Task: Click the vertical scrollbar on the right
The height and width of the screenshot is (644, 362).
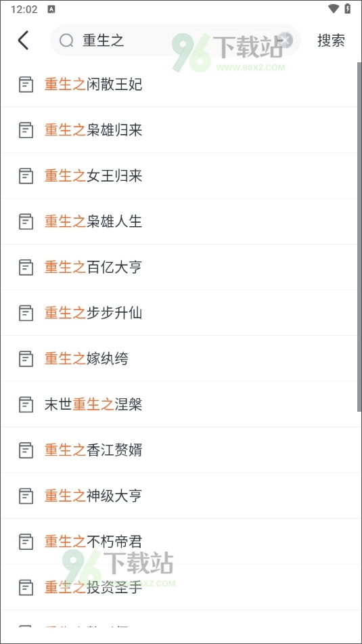Action: (x=359, y=237)
